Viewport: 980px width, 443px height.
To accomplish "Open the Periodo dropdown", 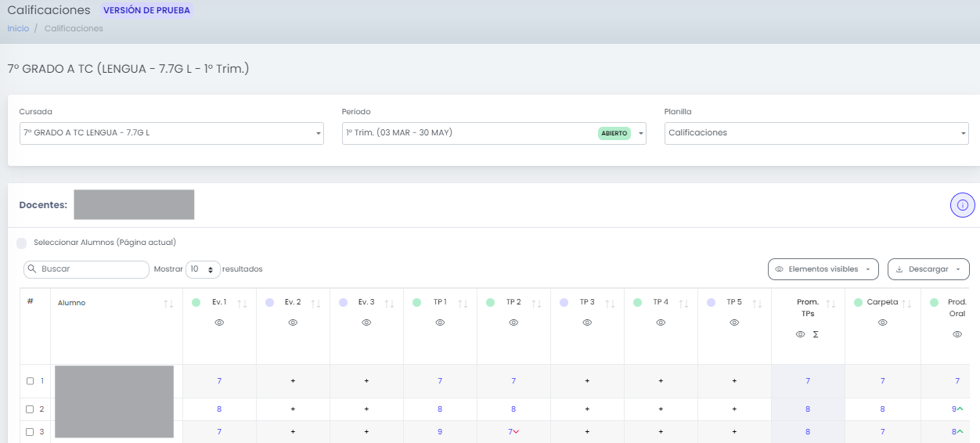I will click(494, 133).
